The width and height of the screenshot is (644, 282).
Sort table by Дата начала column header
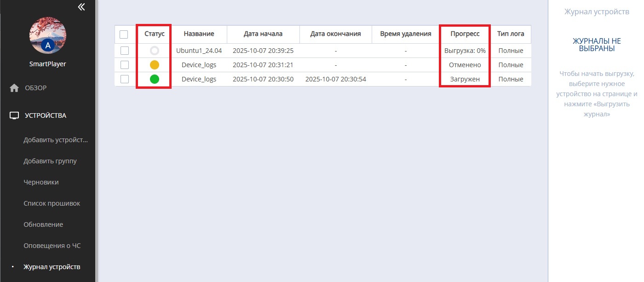pos(263,34)
